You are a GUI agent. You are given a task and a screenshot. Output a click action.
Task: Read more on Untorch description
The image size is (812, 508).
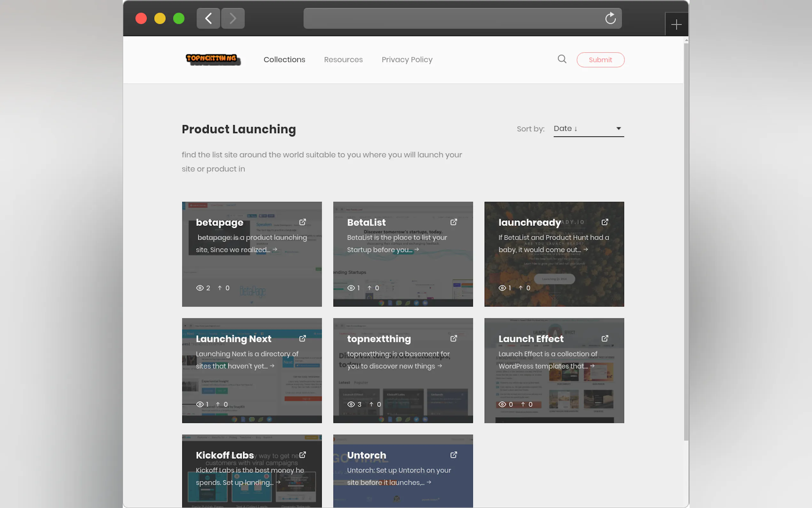pyautogui.click(x=399, y=476)
